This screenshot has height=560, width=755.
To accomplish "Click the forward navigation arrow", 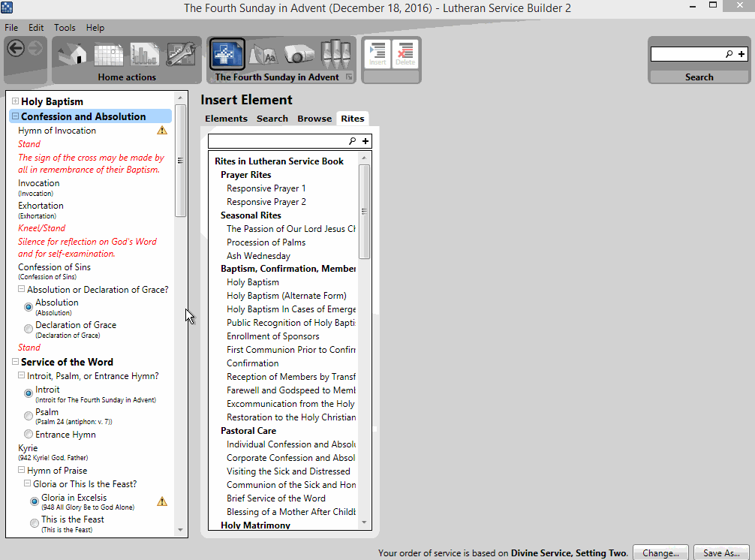I will click(35, 48).
